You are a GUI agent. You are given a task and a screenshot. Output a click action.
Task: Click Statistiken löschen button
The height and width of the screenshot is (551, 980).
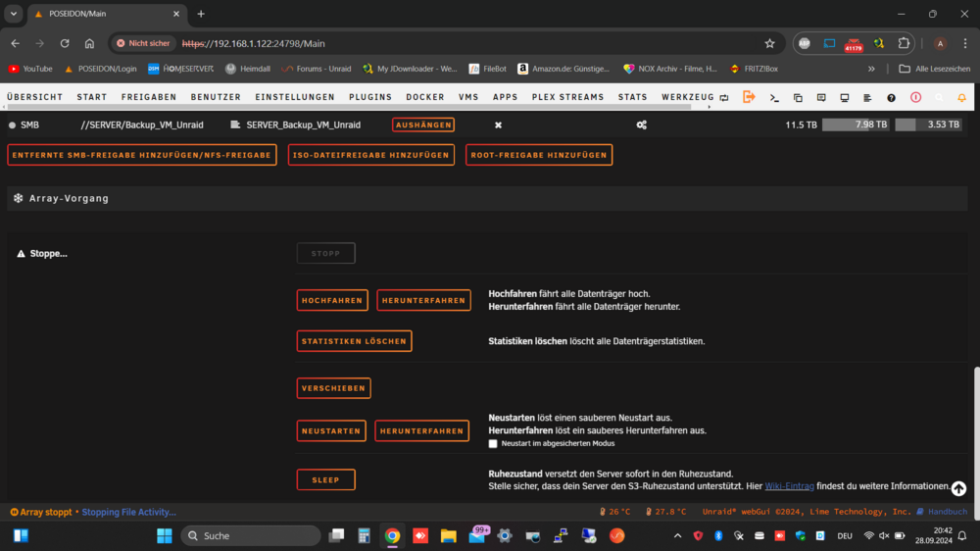(x=354, y=341)
